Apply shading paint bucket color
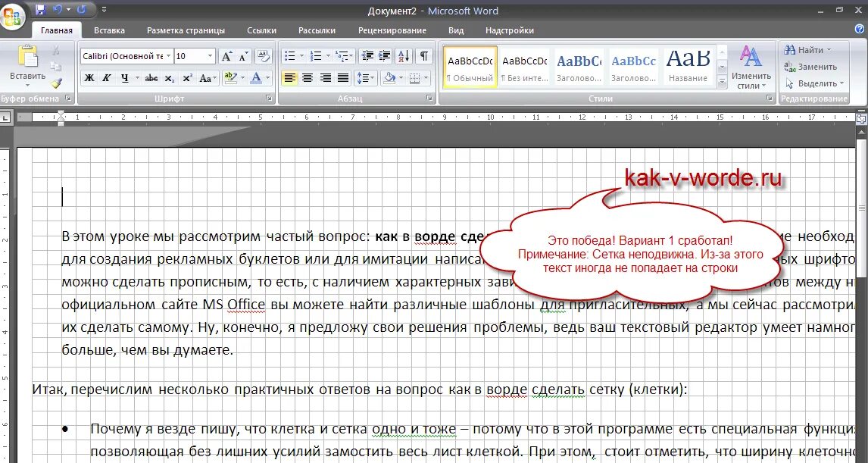Screen dimensions: 868x463 click(x=389, y=78)
